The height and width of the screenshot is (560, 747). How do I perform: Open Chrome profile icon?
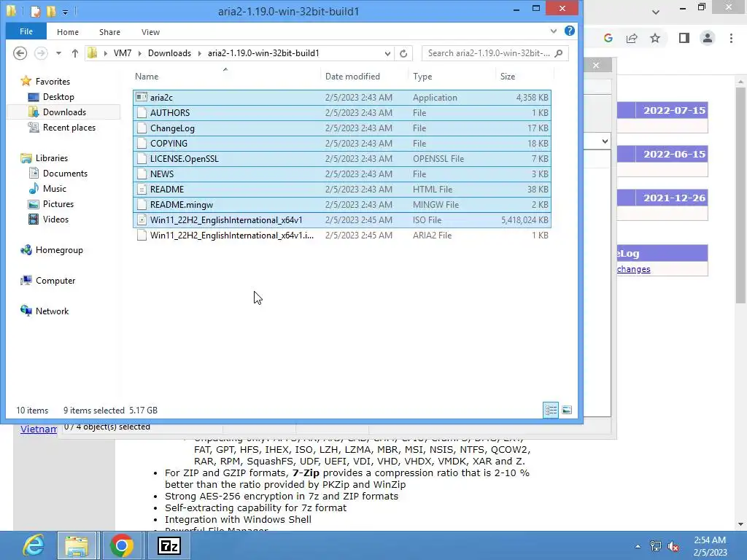click(708, 38)
